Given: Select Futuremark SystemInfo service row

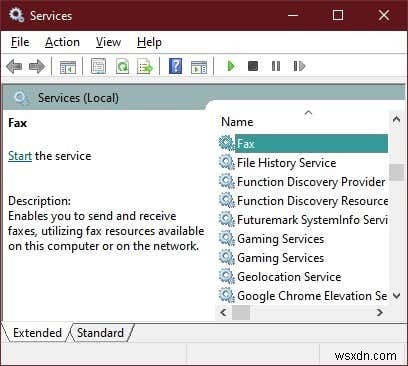Looking at the screenshot, I should [x=303, y=220].
